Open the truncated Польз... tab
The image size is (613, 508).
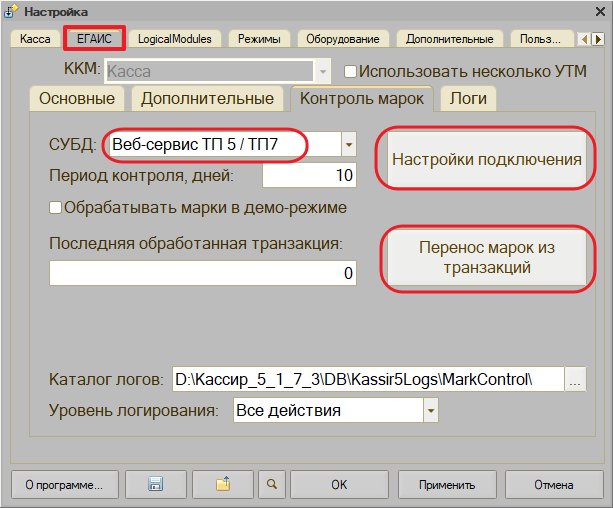pyautogui.click(x=541, y=39)
